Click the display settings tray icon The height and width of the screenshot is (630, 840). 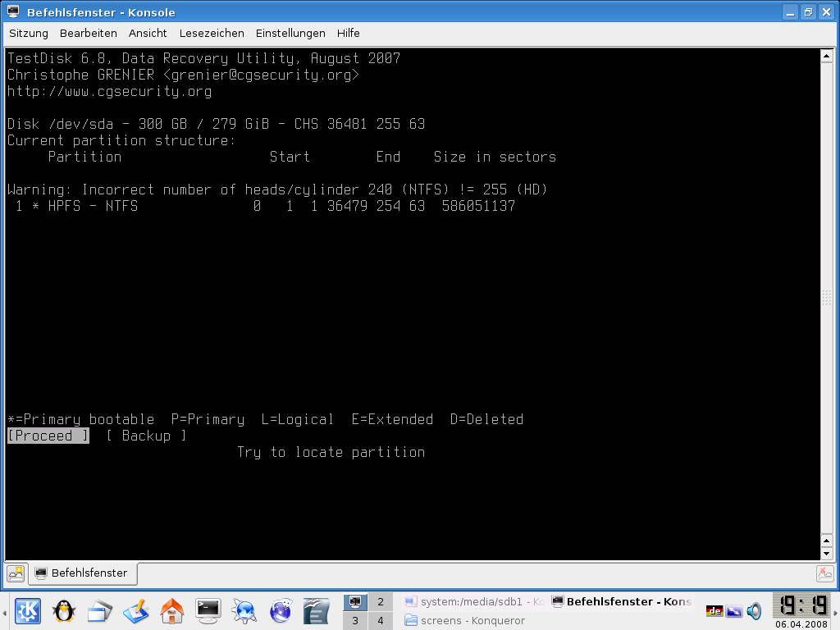click(734, 610)
